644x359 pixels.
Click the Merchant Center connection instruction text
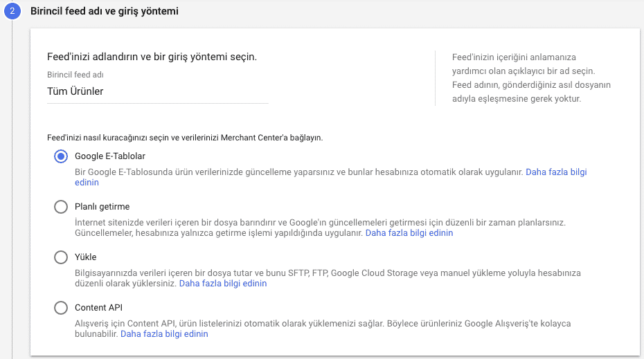[185, 138]
